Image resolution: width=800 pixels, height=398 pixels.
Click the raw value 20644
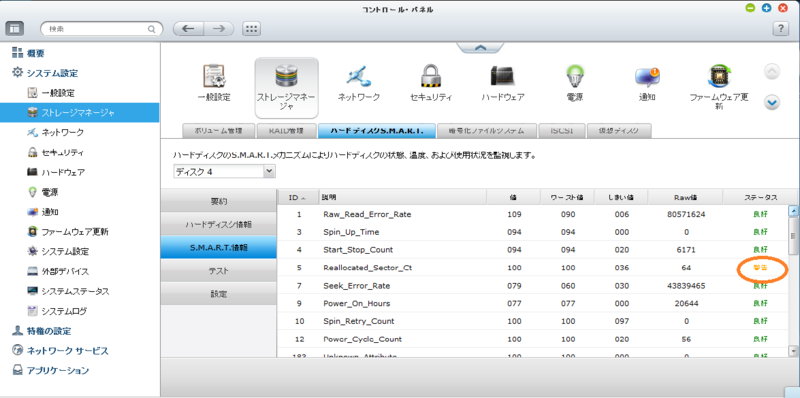click(x=686, y=303)
